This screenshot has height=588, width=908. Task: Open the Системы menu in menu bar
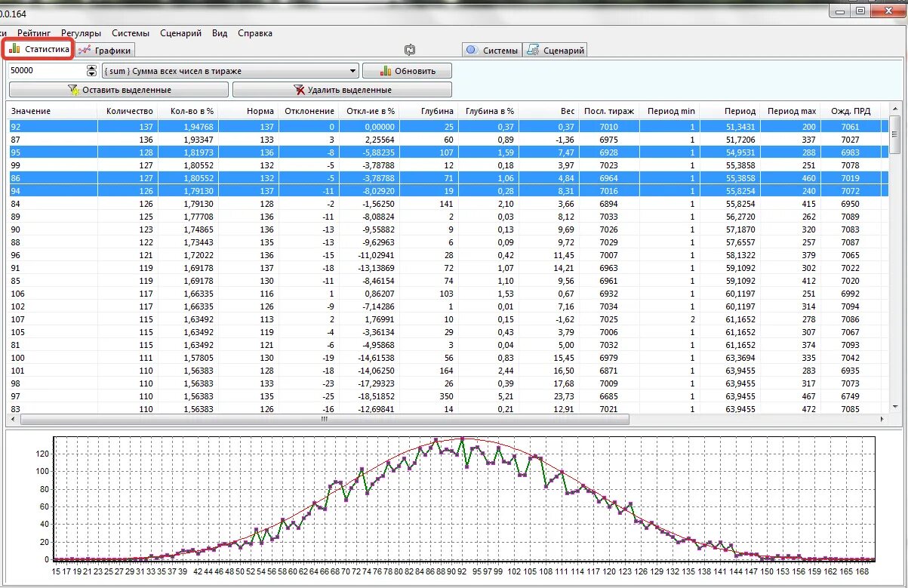pyautogui.click(x=131, y=33)
